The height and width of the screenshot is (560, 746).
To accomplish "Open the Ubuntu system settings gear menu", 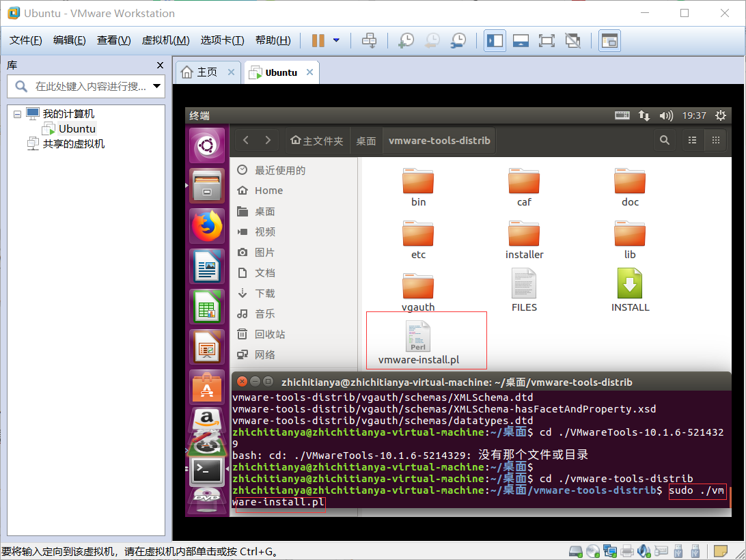I will point(721,115).
